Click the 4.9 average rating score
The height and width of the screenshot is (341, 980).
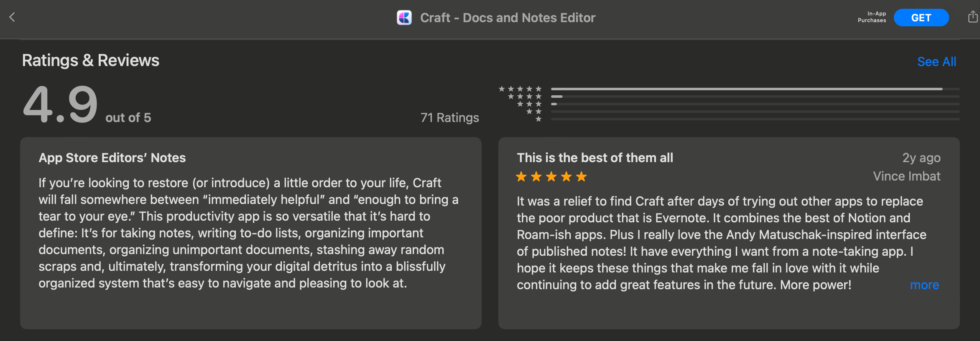(60, 104)
